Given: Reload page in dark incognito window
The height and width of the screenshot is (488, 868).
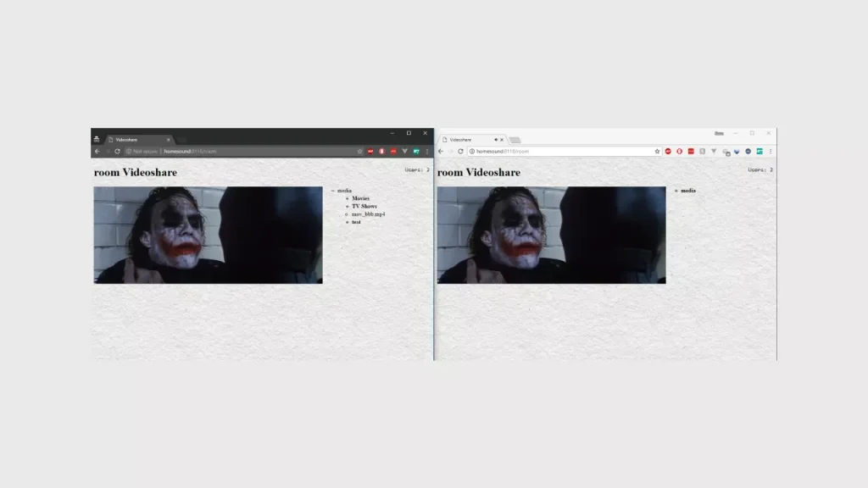Looking at the screenshot, I should pos(117,151).
